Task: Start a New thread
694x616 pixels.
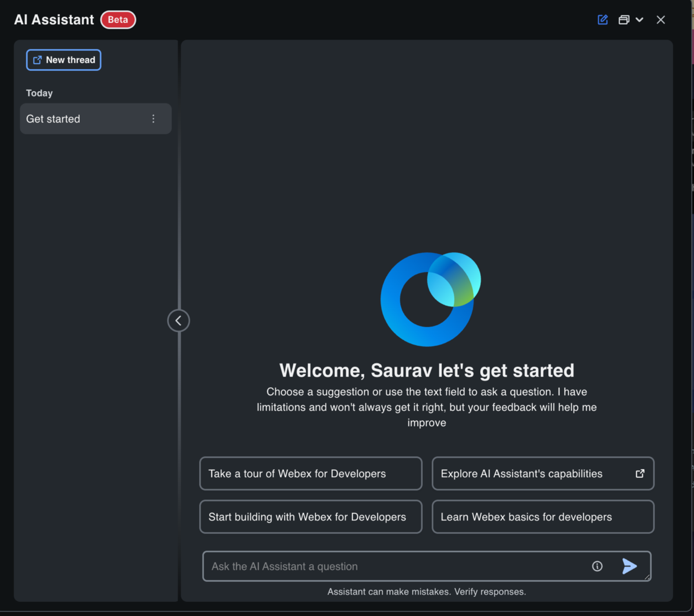Action: pos(64,60)
